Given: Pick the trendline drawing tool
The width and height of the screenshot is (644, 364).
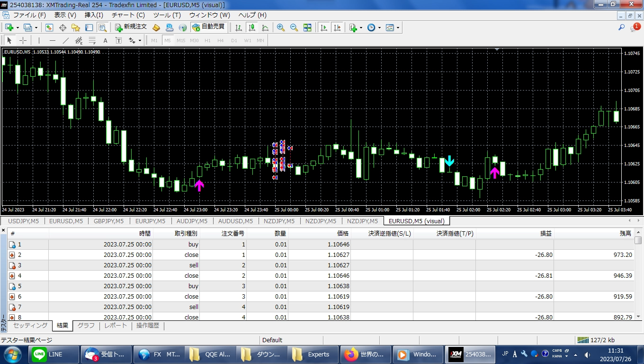Looking at the screenshot, I should 66,40.
